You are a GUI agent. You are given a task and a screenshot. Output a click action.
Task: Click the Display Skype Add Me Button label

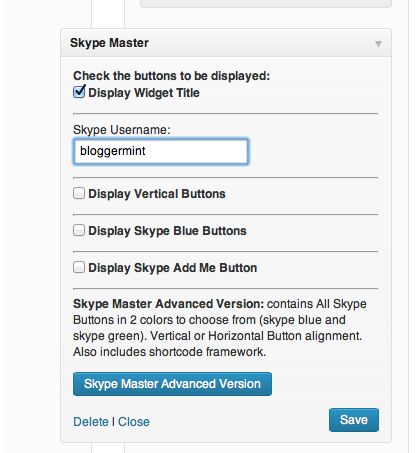click(172, 268)
